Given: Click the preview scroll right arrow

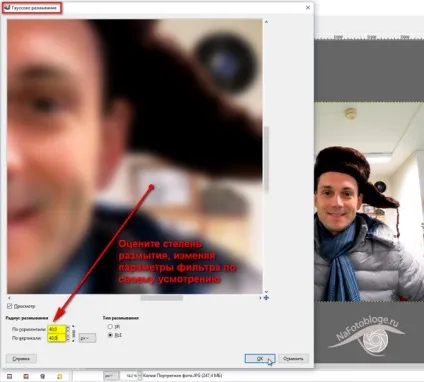Looking at the screenshot, I should (x=260, y=298).
